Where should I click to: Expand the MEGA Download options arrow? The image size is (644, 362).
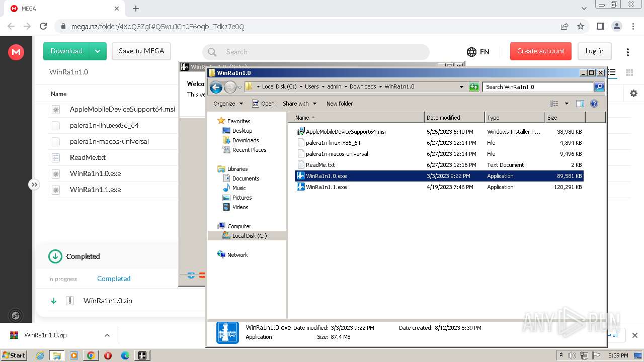click(98, 51)
